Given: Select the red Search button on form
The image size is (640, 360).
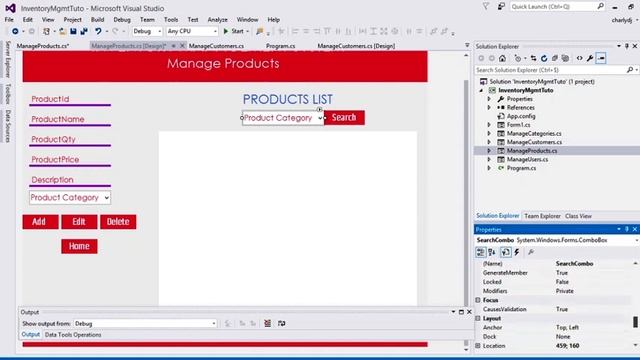Looking at the screenshot, I should point(344,118).
